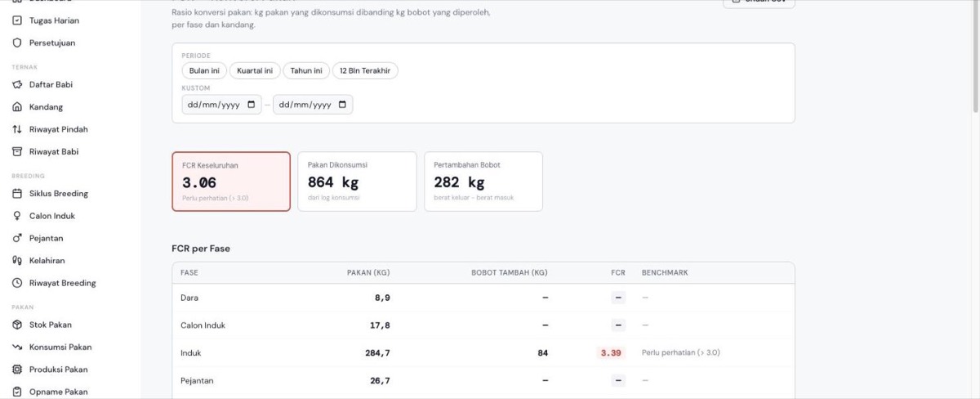
Task: Open the start date calendar picker
Action: (x=252, y=105)
